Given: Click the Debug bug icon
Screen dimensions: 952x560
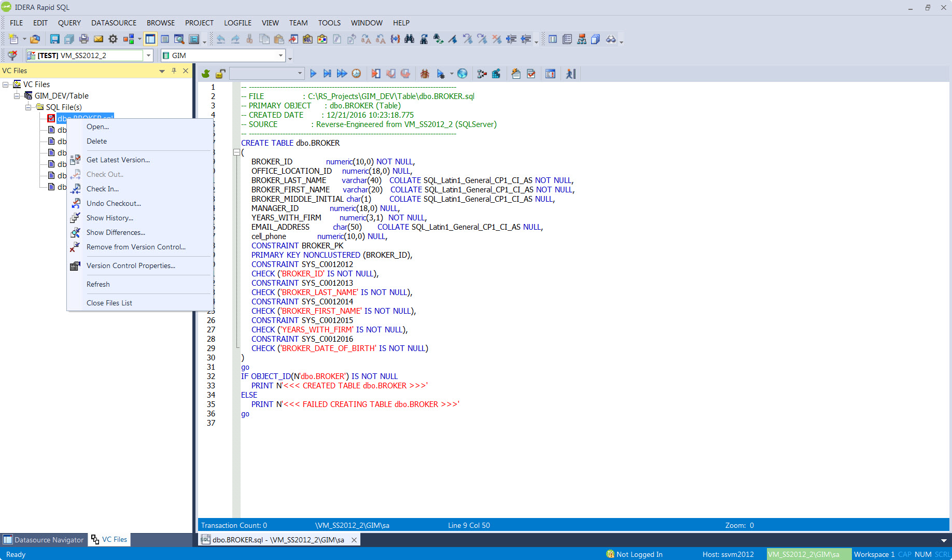Looking at the screenshot, I should (425, 74).
